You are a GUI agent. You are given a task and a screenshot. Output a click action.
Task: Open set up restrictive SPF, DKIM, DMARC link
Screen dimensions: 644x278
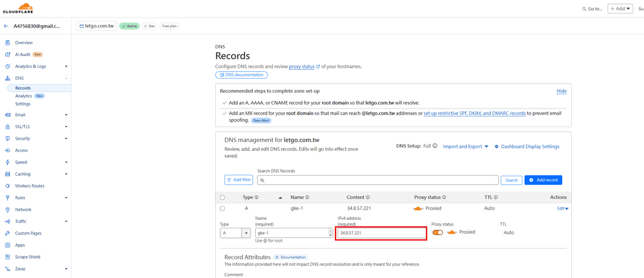coord(475,113)
